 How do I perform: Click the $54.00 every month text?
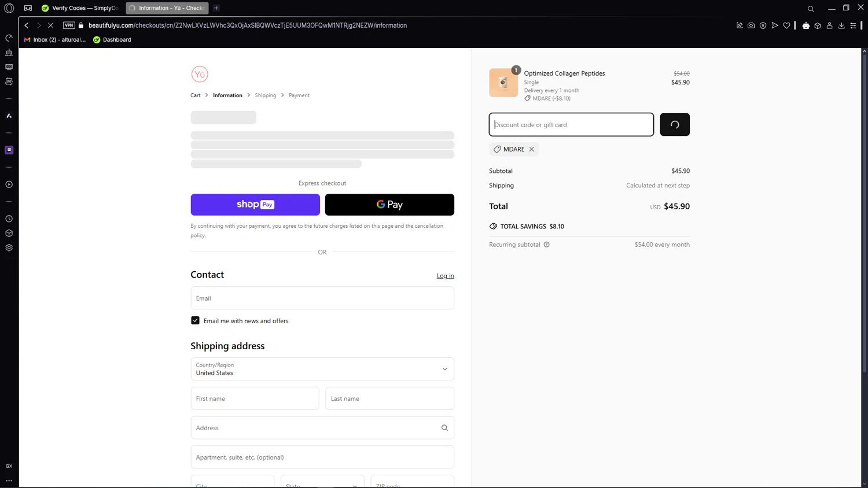(662, 245)
